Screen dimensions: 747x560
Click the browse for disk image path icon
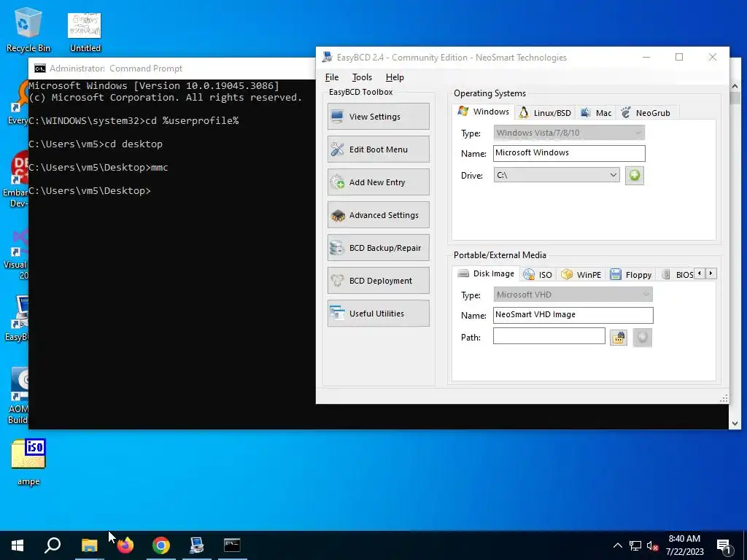tap(619, 338)
